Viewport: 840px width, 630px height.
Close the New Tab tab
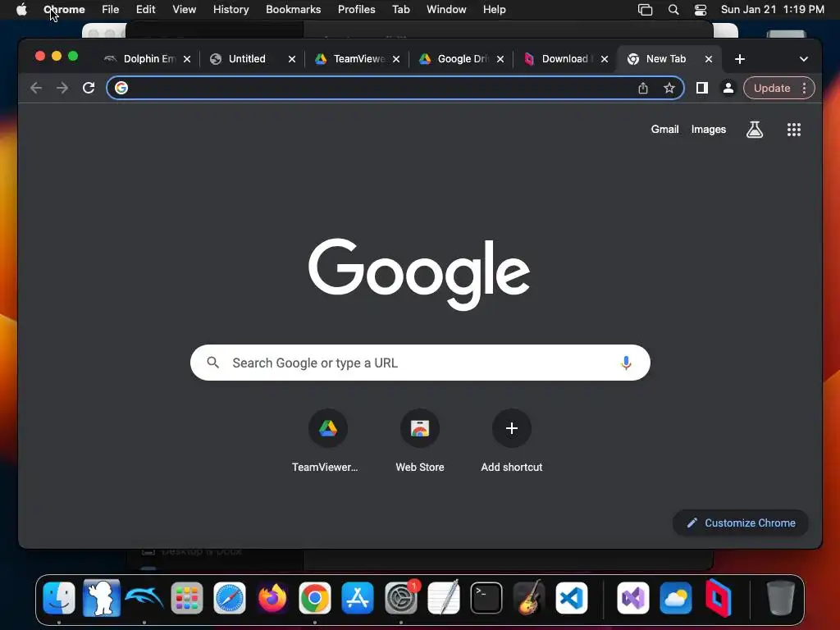[x=708, y=59]
